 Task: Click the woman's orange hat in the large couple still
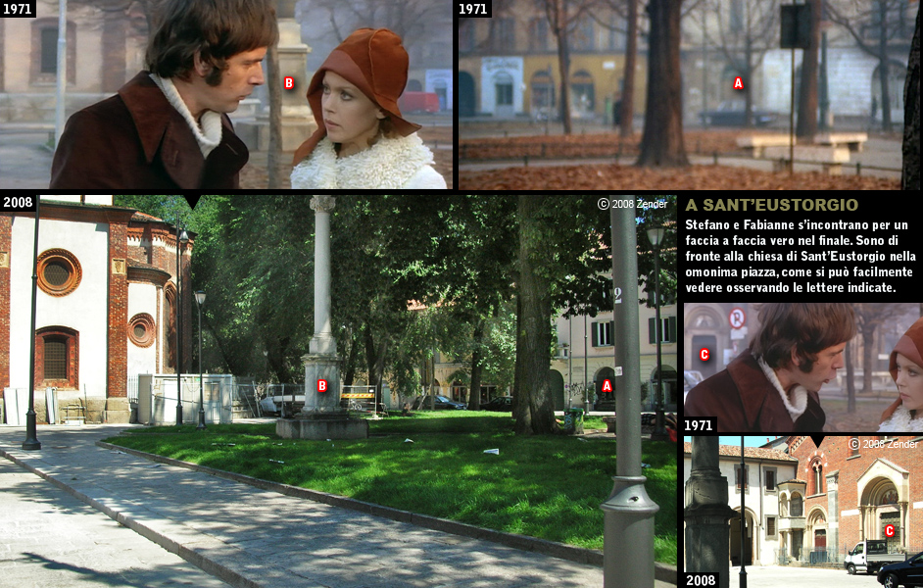coord(367,79)
